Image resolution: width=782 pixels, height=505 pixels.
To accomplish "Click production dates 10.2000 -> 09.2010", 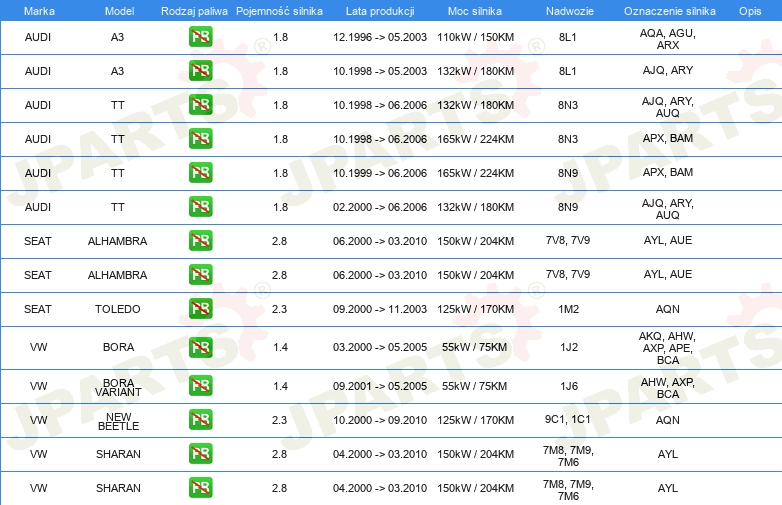I will 380,420.
